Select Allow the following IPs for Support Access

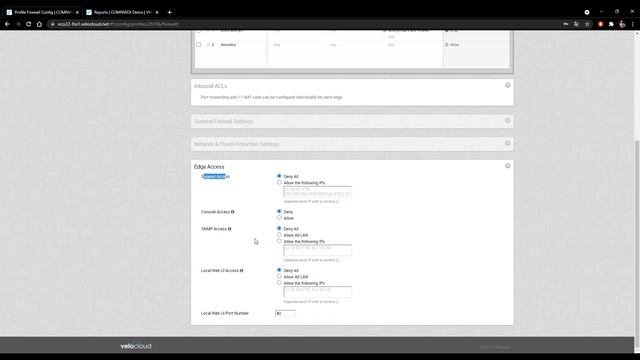279,182
